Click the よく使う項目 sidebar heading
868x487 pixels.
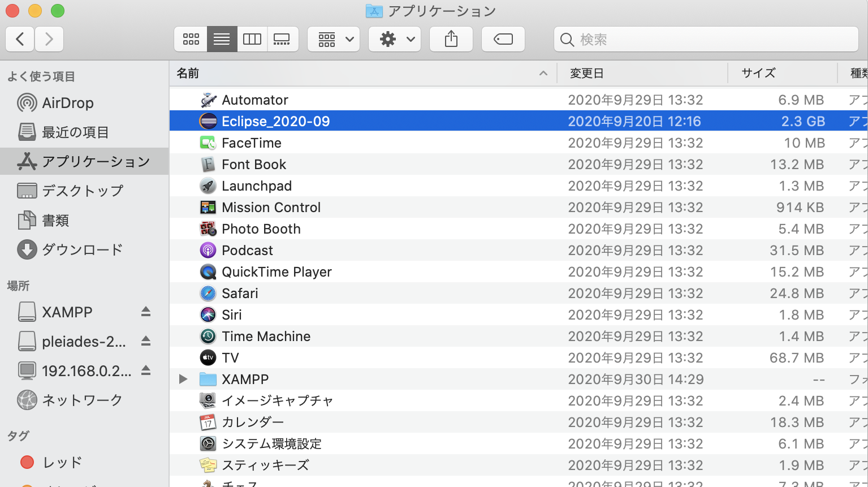(41, 76)
